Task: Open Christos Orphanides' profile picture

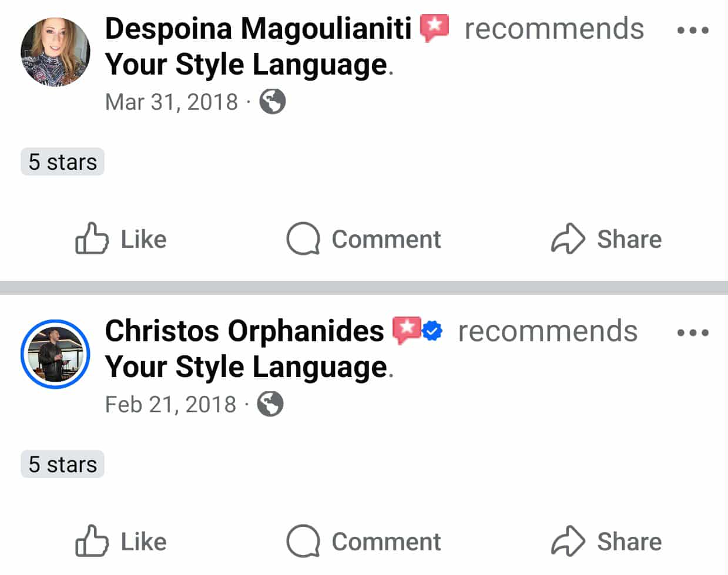Action: (55, 354)
